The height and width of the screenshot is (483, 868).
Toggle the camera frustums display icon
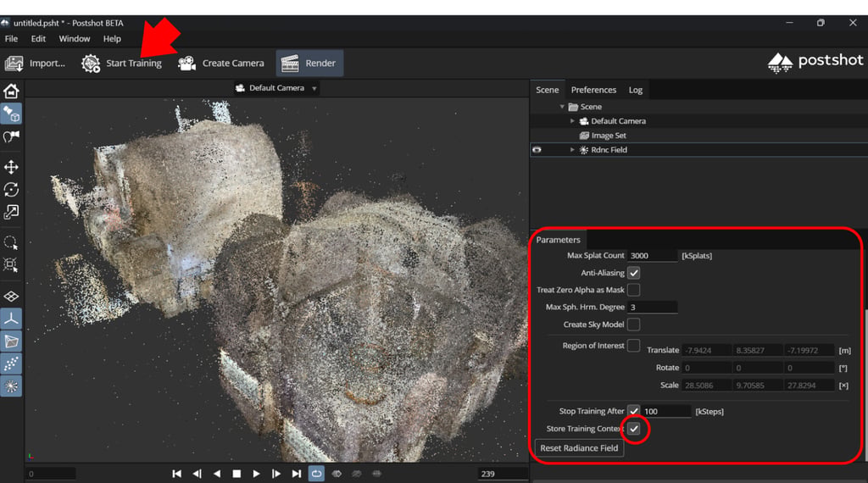pos(11,341)
